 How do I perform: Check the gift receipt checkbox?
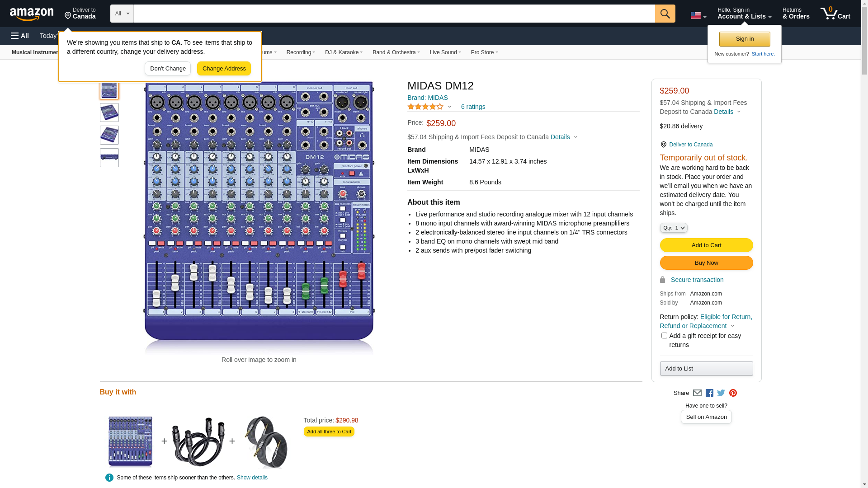(664, 336)
